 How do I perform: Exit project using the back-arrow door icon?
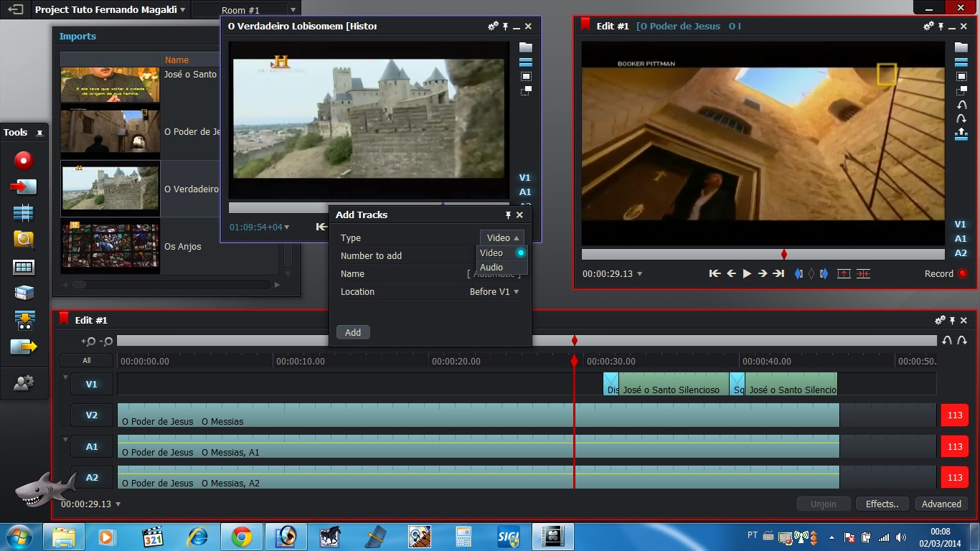15,9
